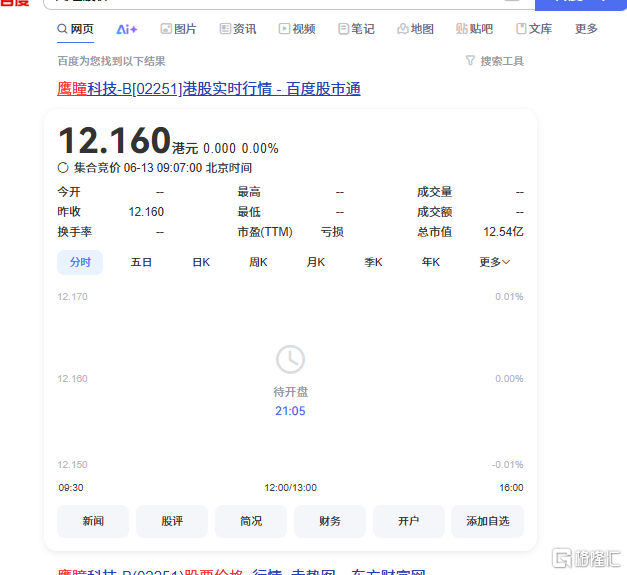Click the 16:00 axis label
Image resolution: width=627 pixels, height=575 pixels.
click(x=511, y=488)
